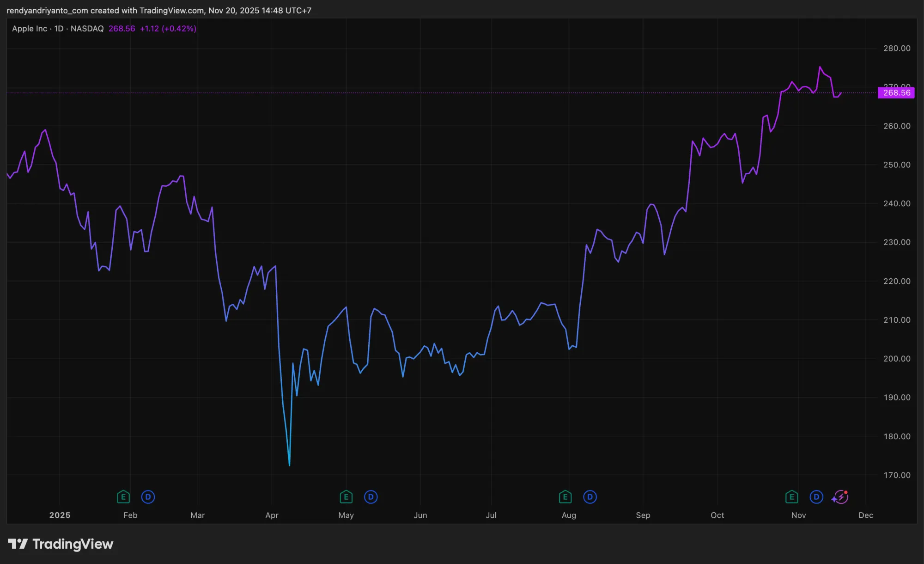Select the Dec label on time axis
The width and height of the screenshot is (924, 564).
[866, 515]
